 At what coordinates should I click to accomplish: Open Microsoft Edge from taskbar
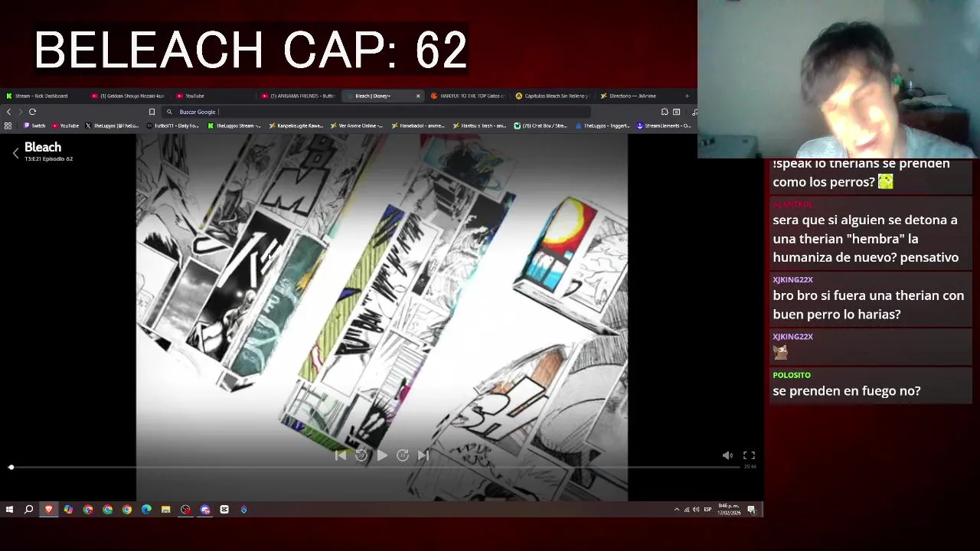pyautogui.click(x=146, y=510)
